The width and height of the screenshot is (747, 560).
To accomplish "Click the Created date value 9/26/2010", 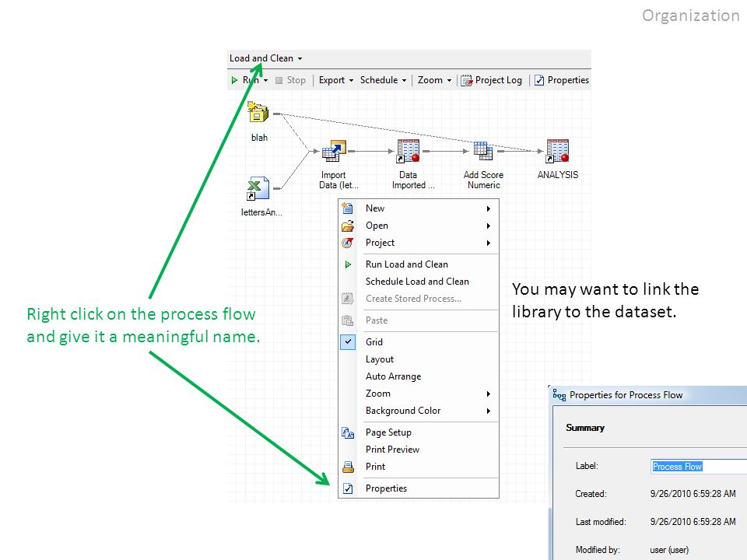I will tap(693, 494).
